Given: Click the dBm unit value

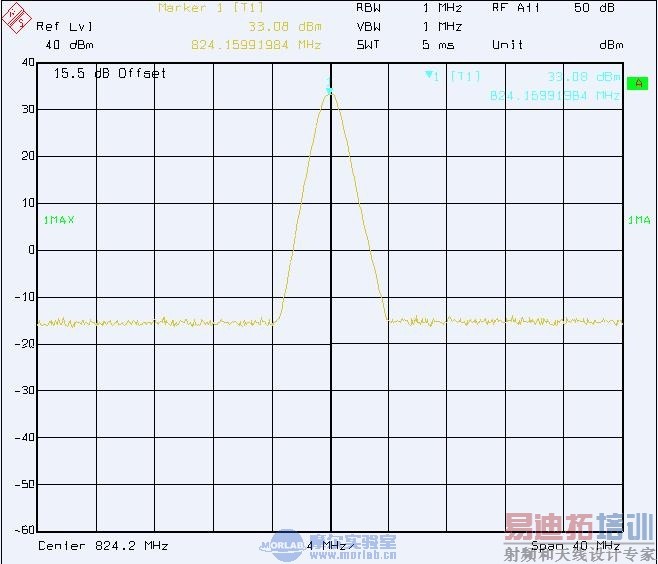Looking at the screenshot, I should pyautogui.click(x=611, y=44).
